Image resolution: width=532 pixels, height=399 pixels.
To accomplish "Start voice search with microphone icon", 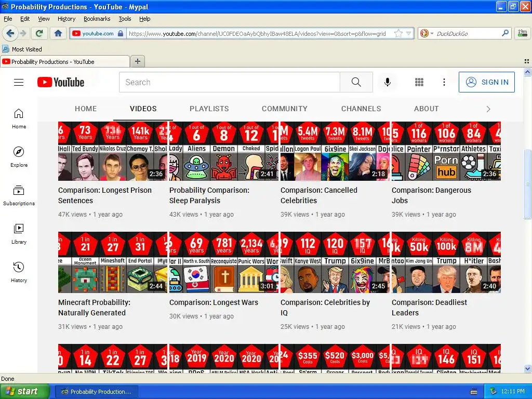I will [x=387, y=82].
